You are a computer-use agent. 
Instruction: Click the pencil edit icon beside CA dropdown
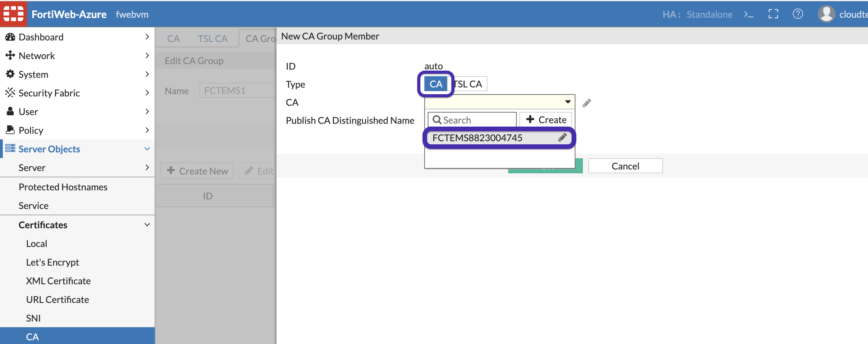[x=586, y=103]
